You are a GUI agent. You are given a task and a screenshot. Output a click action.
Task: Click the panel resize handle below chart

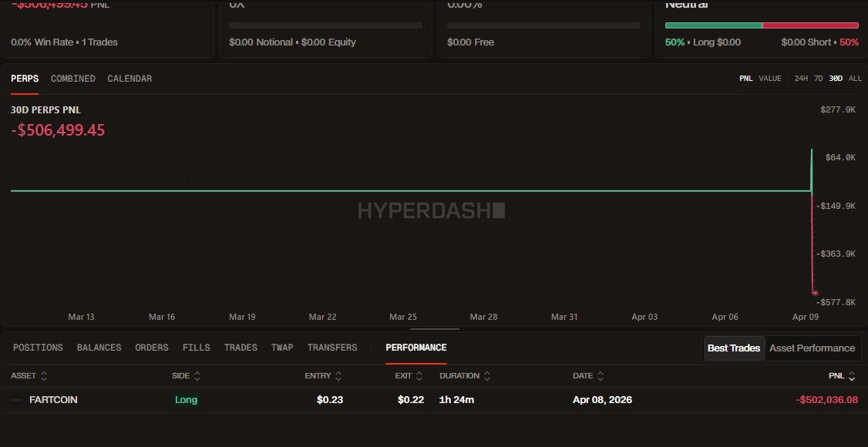(435, 328)
